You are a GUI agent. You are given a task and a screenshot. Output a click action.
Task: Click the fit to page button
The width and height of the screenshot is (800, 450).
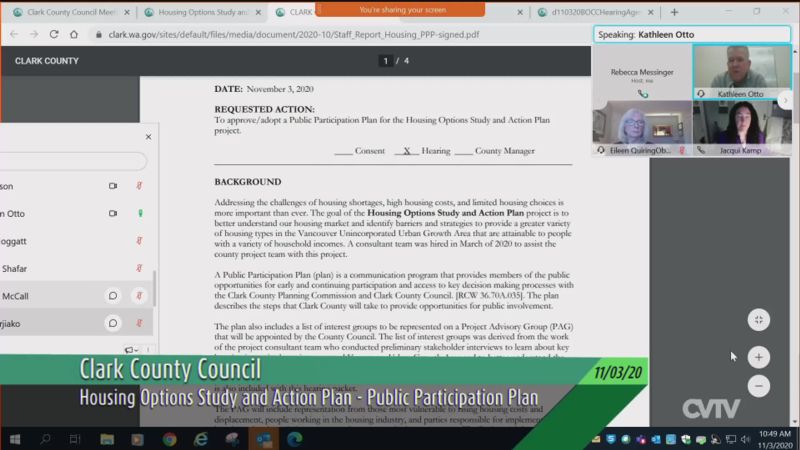[758, 320]
